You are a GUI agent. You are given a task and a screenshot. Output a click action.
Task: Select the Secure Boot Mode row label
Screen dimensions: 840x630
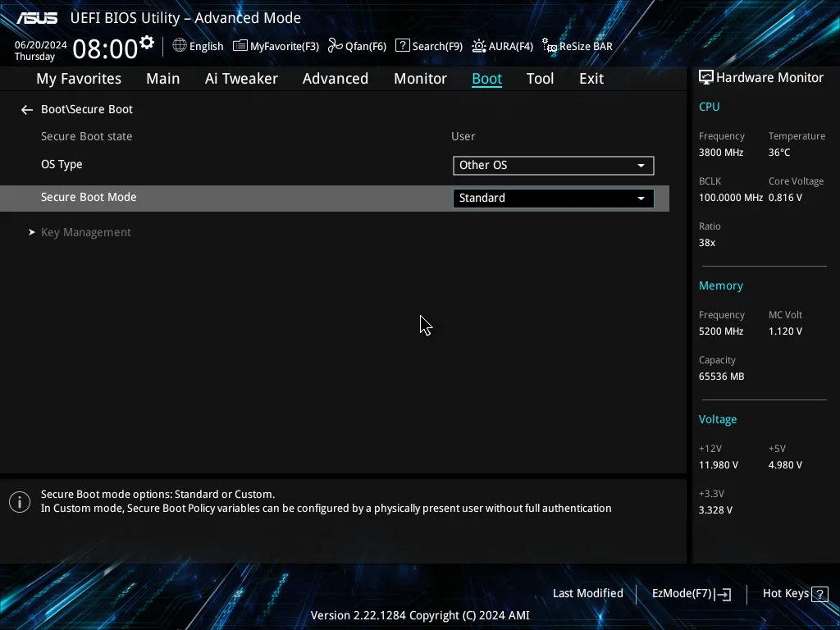pos(89,197)
